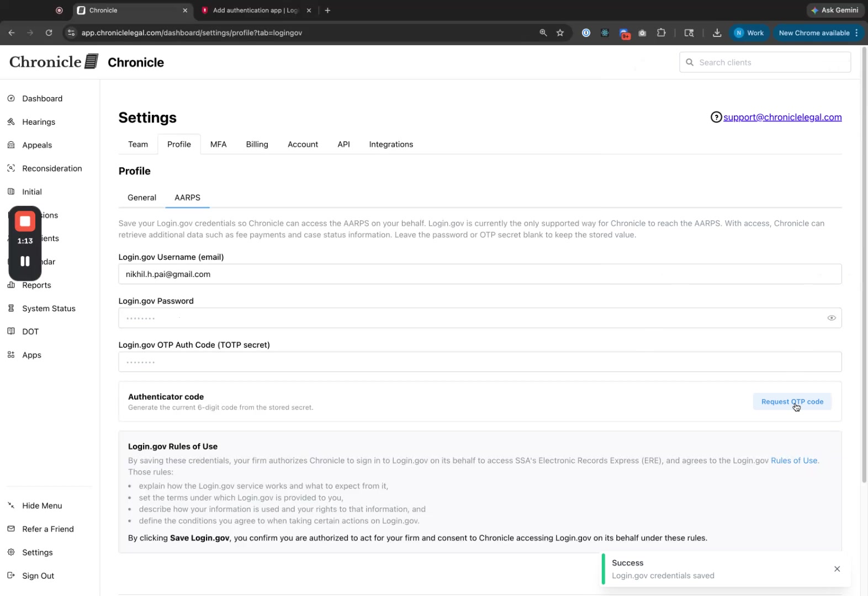Select the AARPS profile subtab
The image size is (868, 596).
187,198
